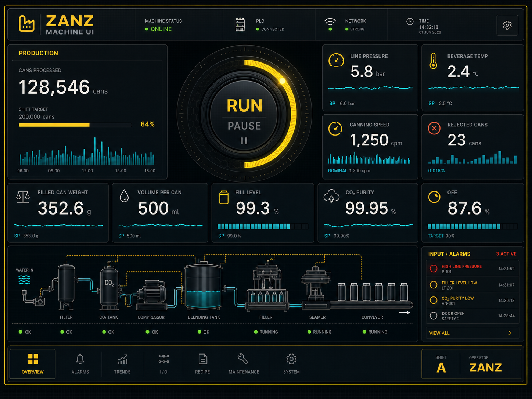The image size is (532, 399).
Task: Click the Conveyor RUNNING status indicator
Action: pos(375,332)
